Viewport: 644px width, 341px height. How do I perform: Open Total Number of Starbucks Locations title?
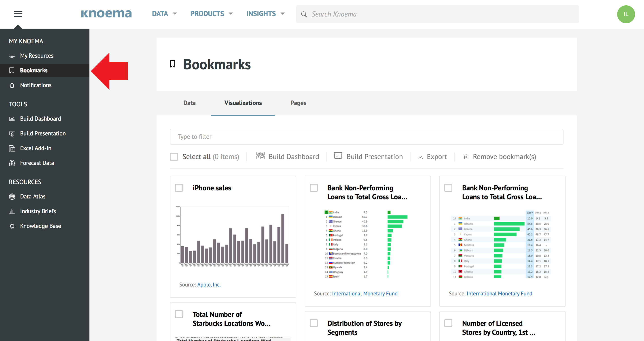click(x=231, y=319)
